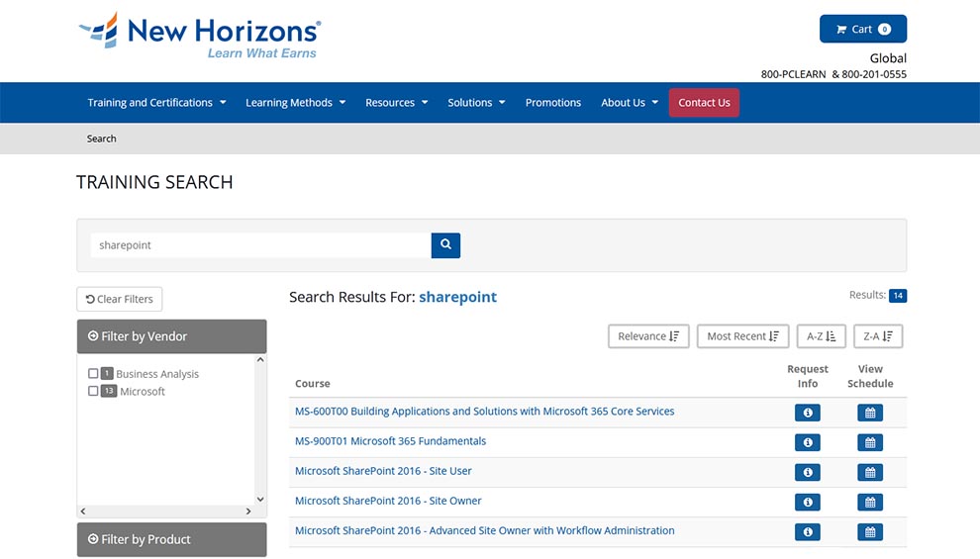Click the Global region label
The height and width of the screenshot is (559, 980).
[888, 58]
